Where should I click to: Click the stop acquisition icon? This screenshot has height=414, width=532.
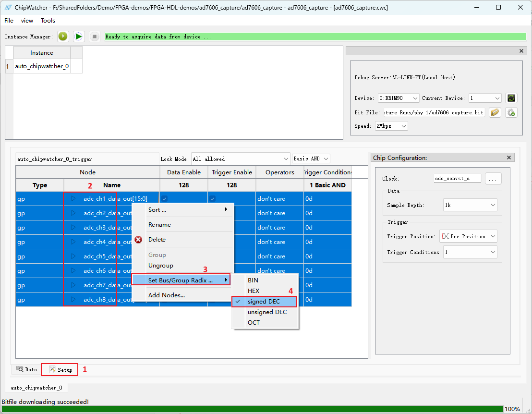pyautogui.click(x=95, y=37)
